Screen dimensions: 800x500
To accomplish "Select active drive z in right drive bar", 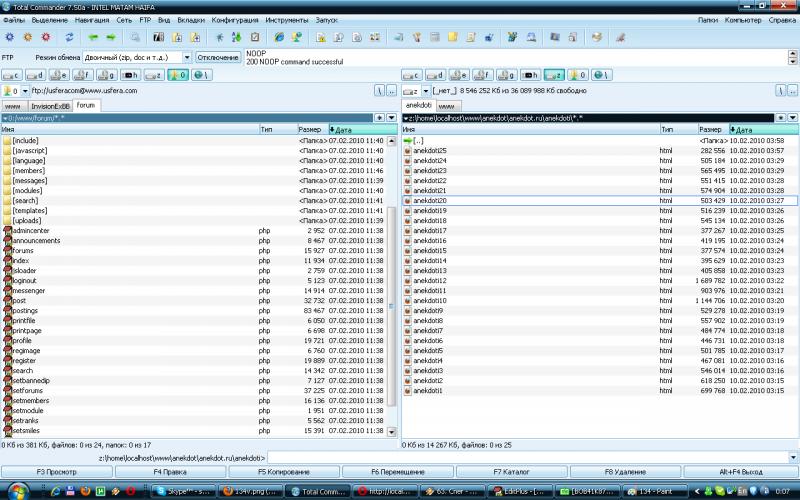I will pos(554,75).
